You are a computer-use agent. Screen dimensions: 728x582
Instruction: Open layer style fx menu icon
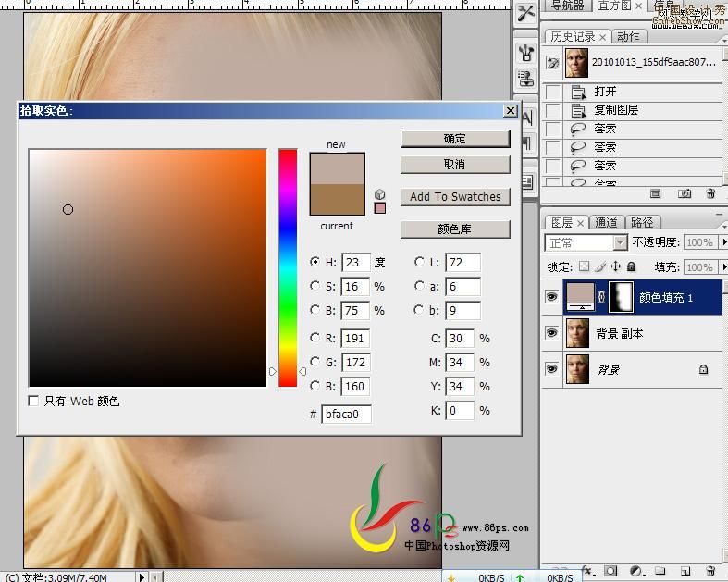pos(588,570)
